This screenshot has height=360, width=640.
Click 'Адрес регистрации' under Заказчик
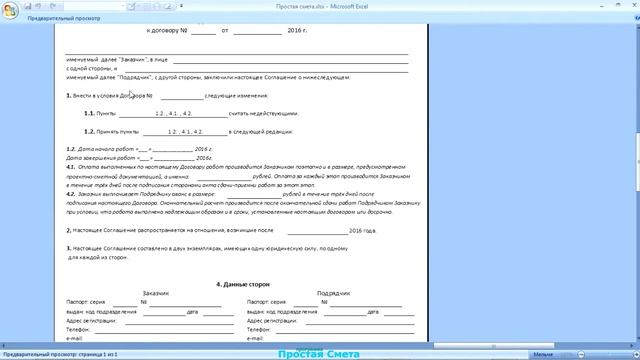point(91,321)
